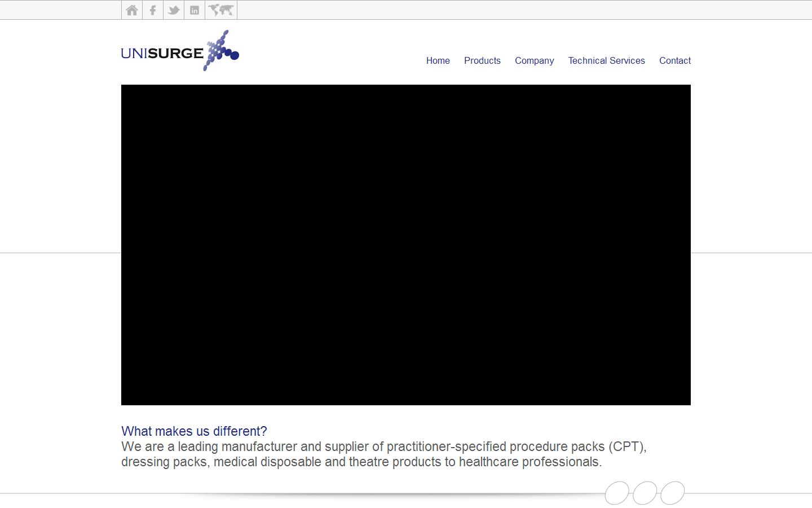Select Home in the top navigation
Image resolution: width=812 pixels, height=508 pixels.
pyautogui.click(x=438, y=60)
